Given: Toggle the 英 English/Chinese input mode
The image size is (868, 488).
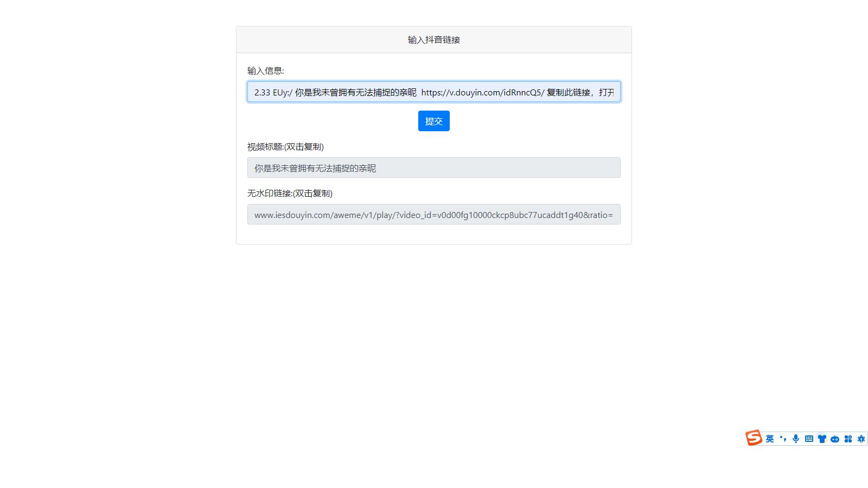Looking at the screenshot, I should click(x=769, y=439).
